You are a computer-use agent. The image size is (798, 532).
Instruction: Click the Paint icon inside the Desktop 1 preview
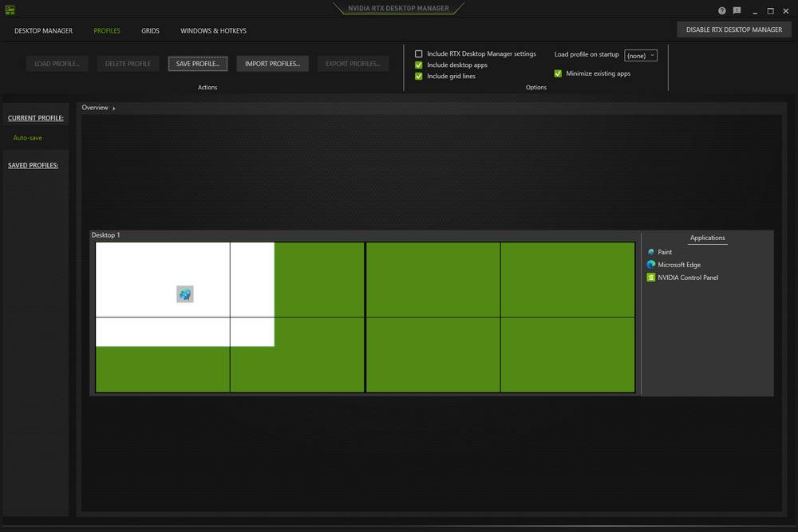(185, 294)
